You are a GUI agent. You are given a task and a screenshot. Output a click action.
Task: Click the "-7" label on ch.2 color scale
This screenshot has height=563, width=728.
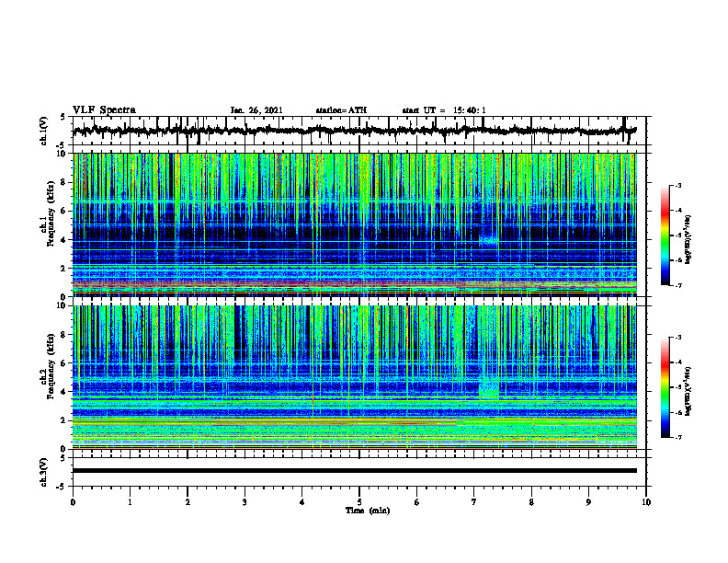(x=677, y=437)
